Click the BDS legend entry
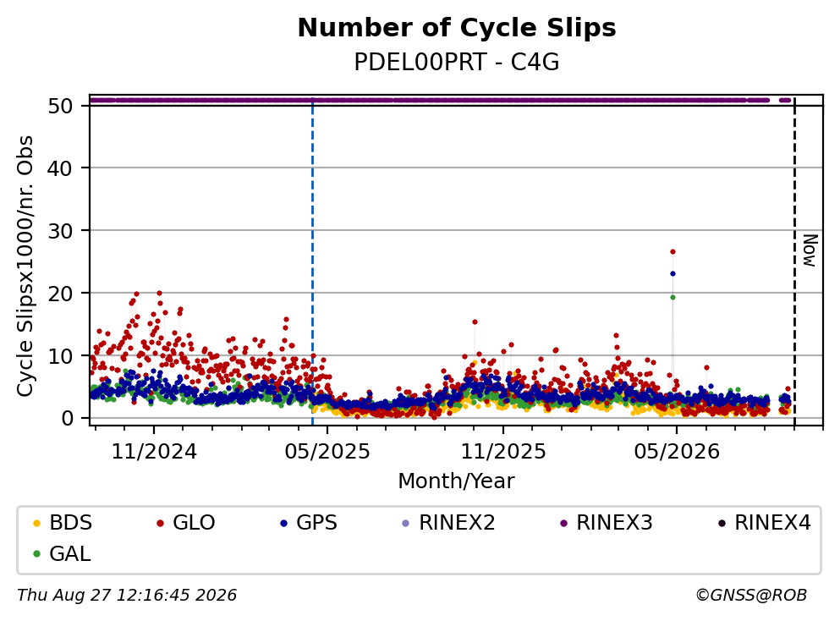This screenshot has width=840, height=621. (62, 522)
